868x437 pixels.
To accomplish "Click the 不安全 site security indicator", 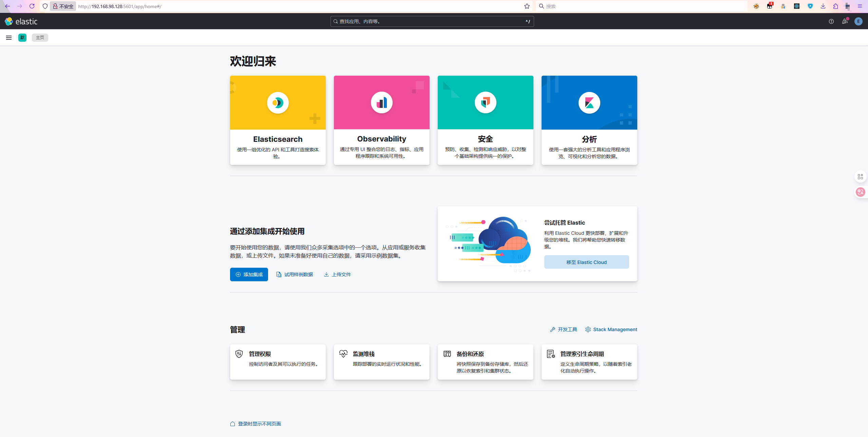I will pyautogui.click(x=63, y=6).
